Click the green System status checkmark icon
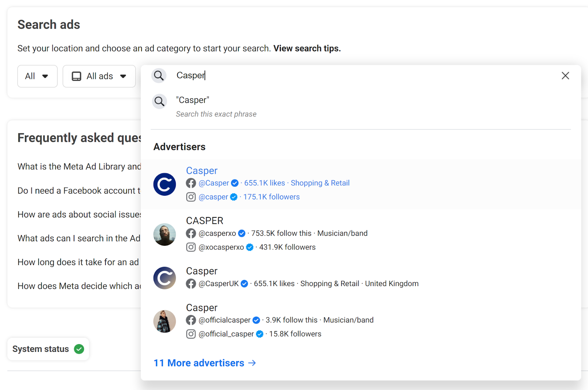Image resolution: width=588 pixels, height=390 pixels. [79, 349]
